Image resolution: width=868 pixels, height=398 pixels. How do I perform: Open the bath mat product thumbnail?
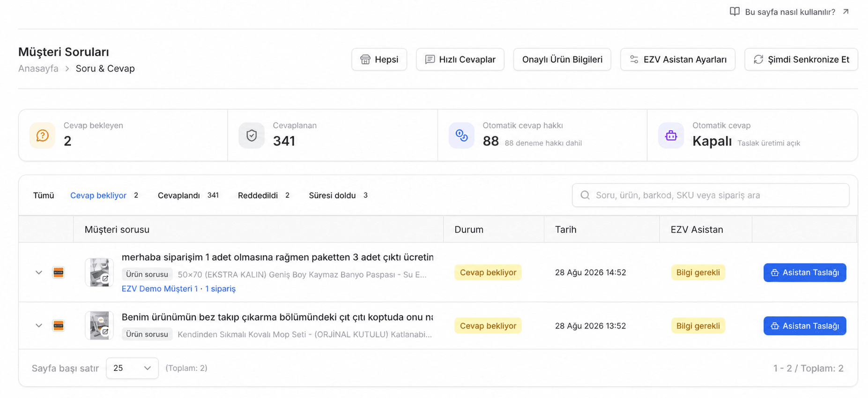(x=99, y=272)
